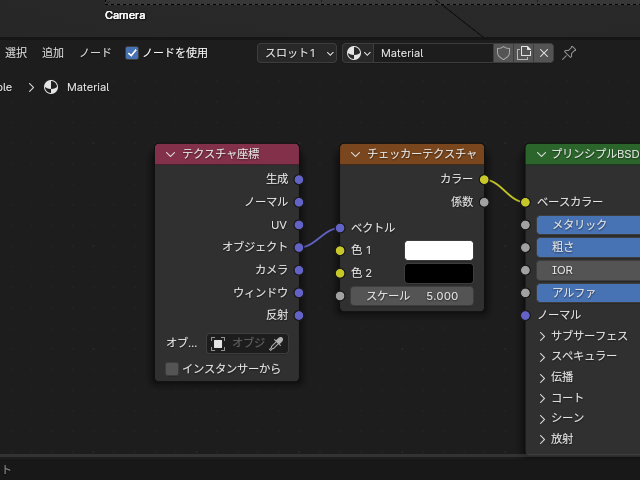Open the 色 2 black color swatch
The height and width of the screenshot is (480, 640).
click(x=439, y=273)
